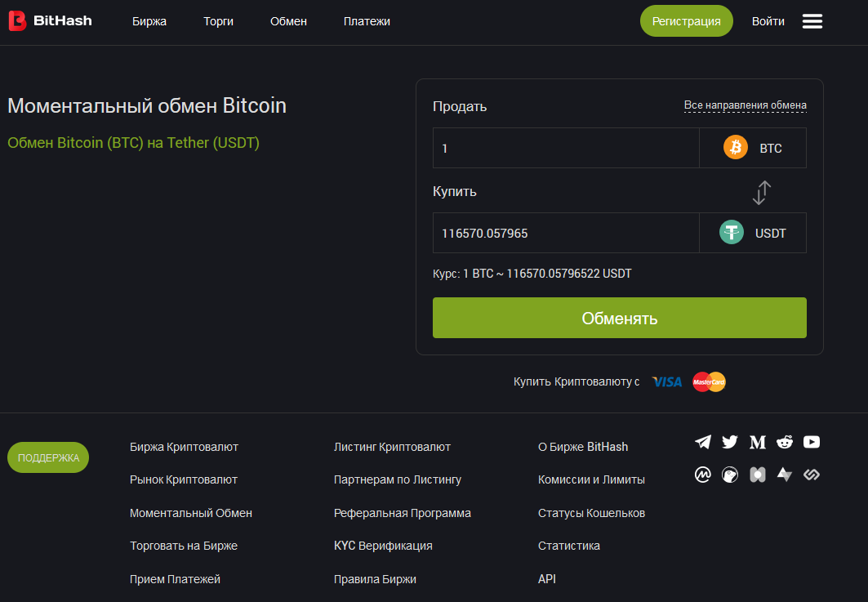
Task: Open Все направления обмена link
Action: [745, 105]
